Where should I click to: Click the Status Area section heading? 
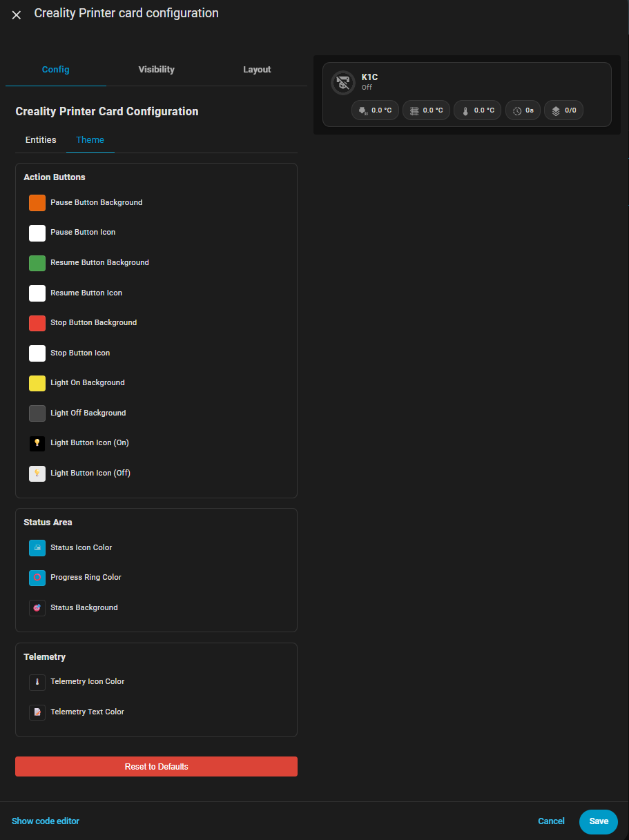pyautogui.click(x=48, y=522)
